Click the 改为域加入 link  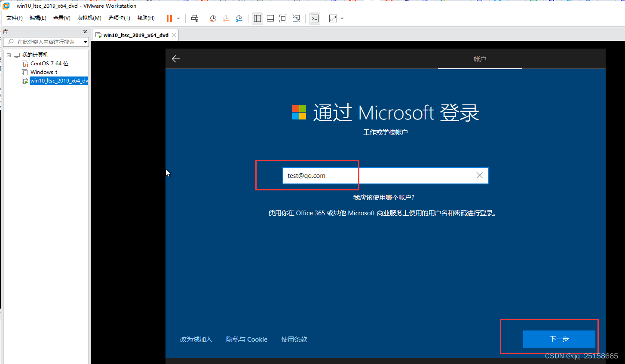click(x=196, y=340)
